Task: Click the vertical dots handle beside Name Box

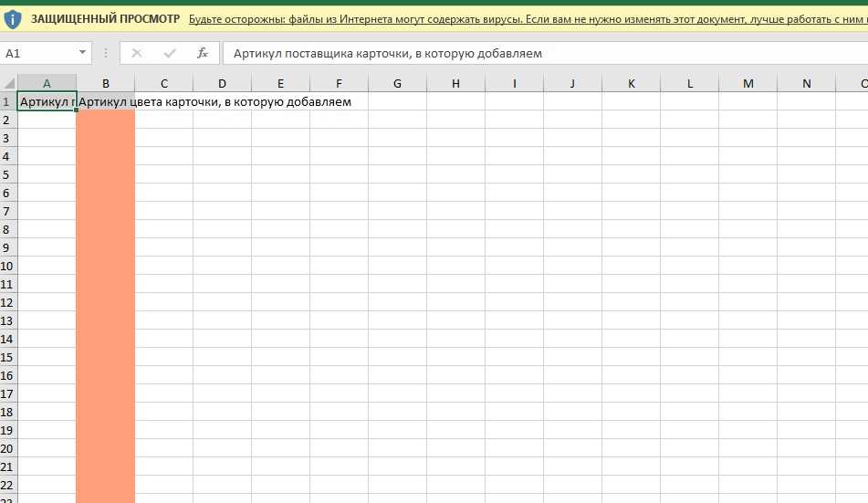Action: coord(106,53)
